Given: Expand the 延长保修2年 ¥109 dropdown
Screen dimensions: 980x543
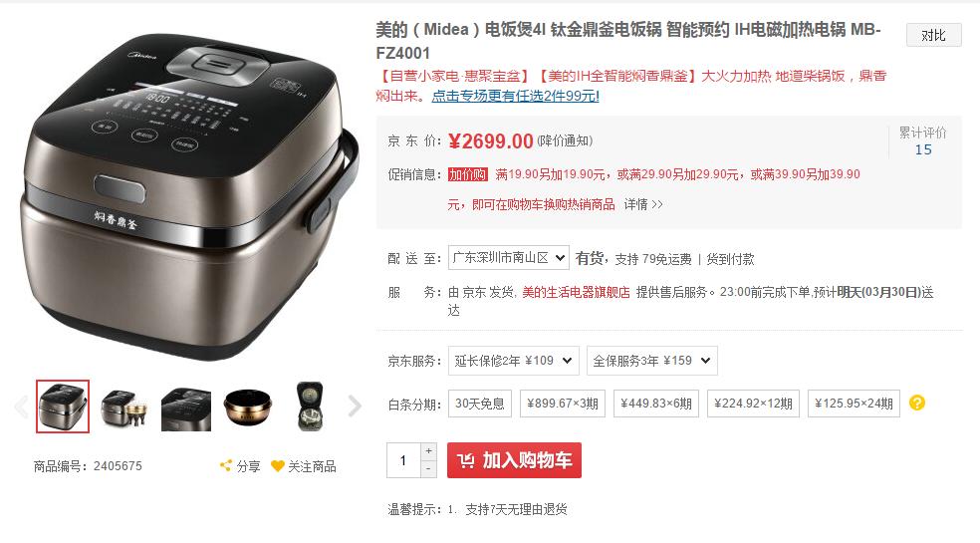Looking at the screenshot, I should [513, 361].
